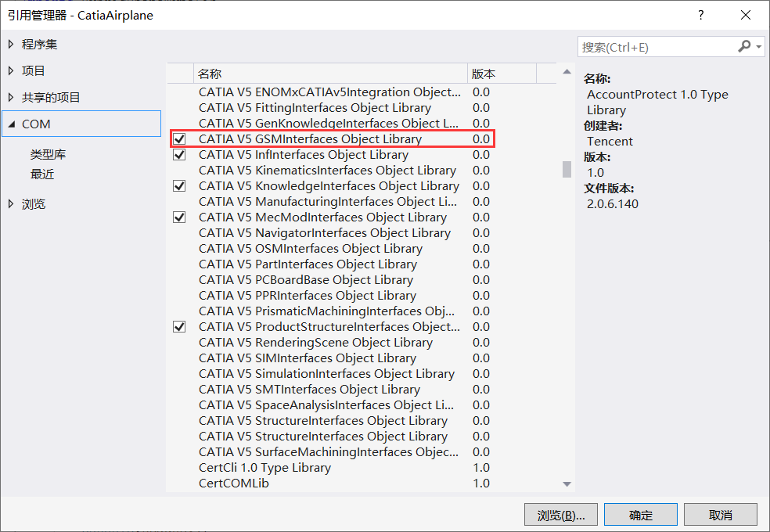Click the 确定 button
770x532 pixels.
pyautogui.click(x=640, y=514)
